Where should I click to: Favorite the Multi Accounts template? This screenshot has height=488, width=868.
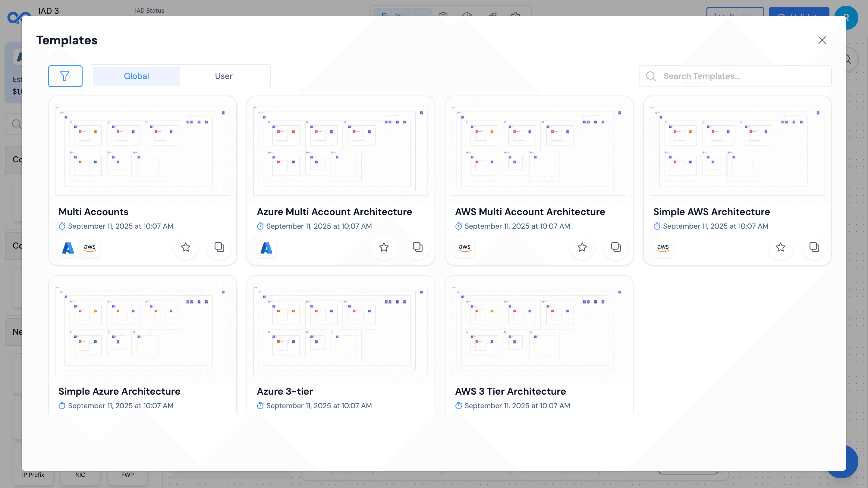coord(186,248)
